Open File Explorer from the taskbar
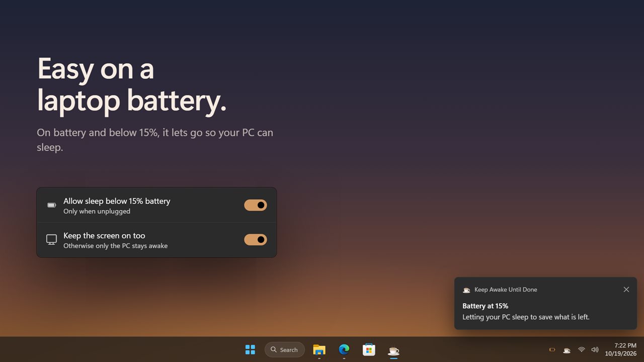The height and width of the screenshot is (362, 644). (319, 349)
